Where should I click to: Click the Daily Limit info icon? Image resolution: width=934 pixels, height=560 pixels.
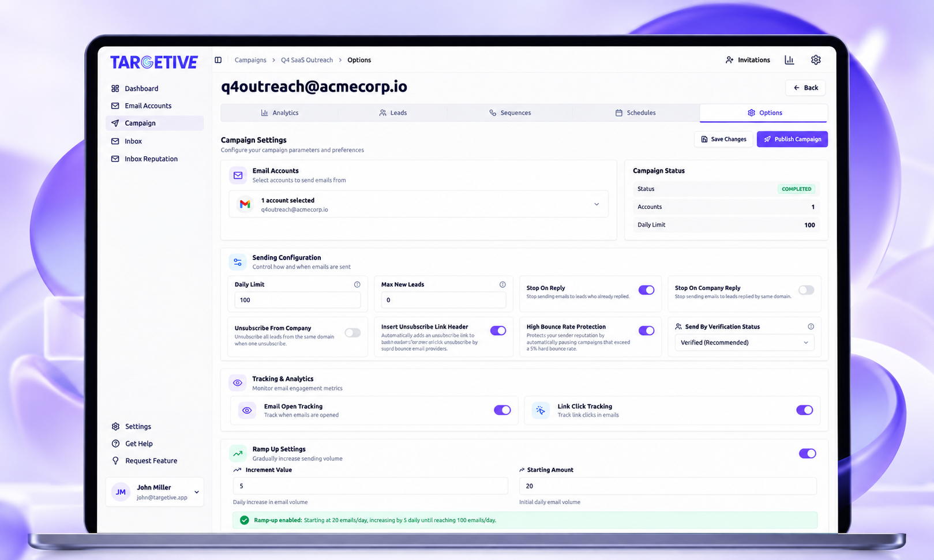coord(357,284)
